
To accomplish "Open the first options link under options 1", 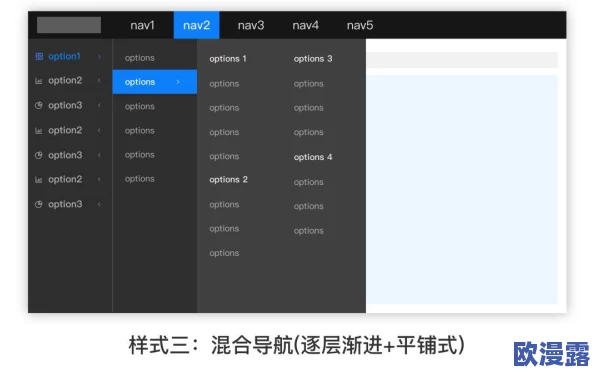I will click(224, 84).
